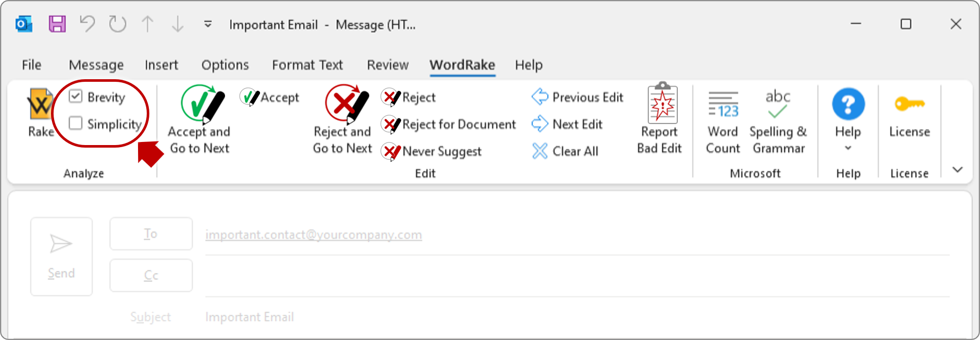Open Word Count tool
The image size is (980, 340).
click(x=723, y=122)
